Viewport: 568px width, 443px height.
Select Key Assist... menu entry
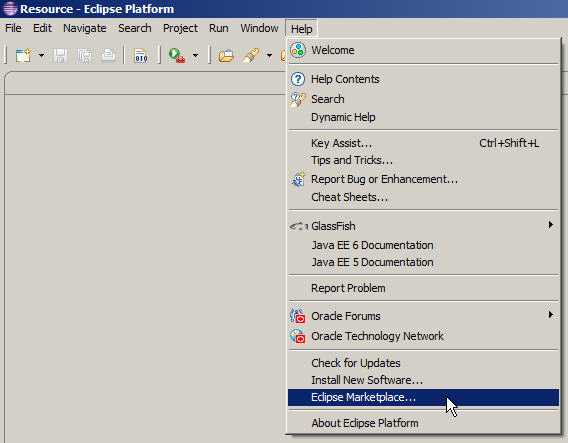tap(423, 143)
